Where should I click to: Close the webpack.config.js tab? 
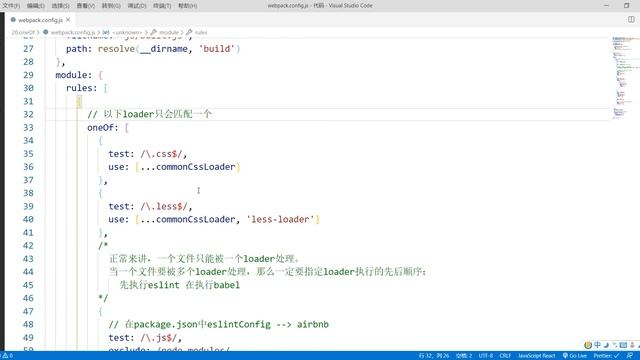pos(68,20)
